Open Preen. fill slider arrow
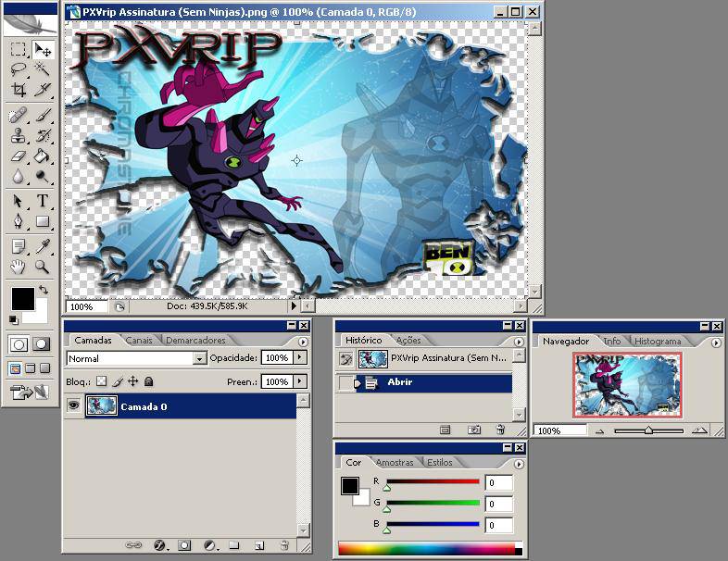This screenshot has width=728, height=561. 300,381
